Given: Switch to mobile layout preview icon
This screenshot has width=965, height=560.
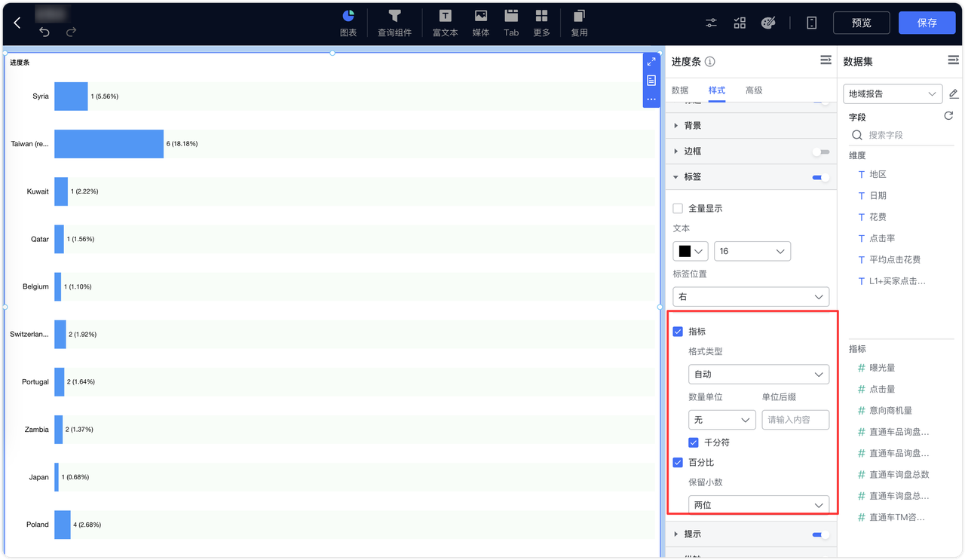Looking at the screenshot, I should coord(811,23).
